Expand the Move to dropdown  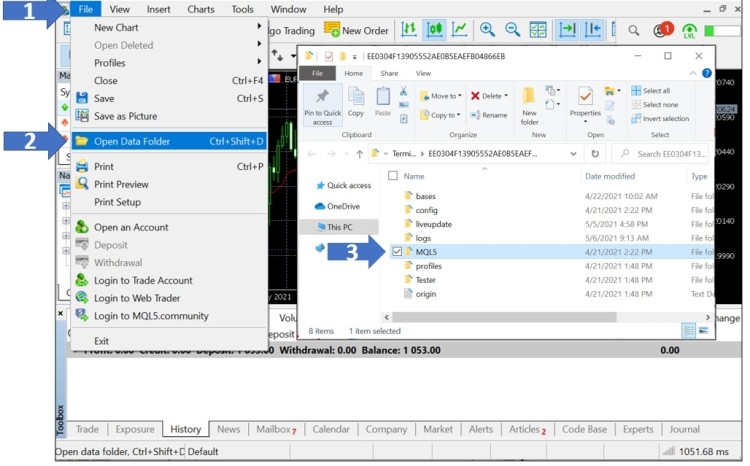tap(459, 96)
